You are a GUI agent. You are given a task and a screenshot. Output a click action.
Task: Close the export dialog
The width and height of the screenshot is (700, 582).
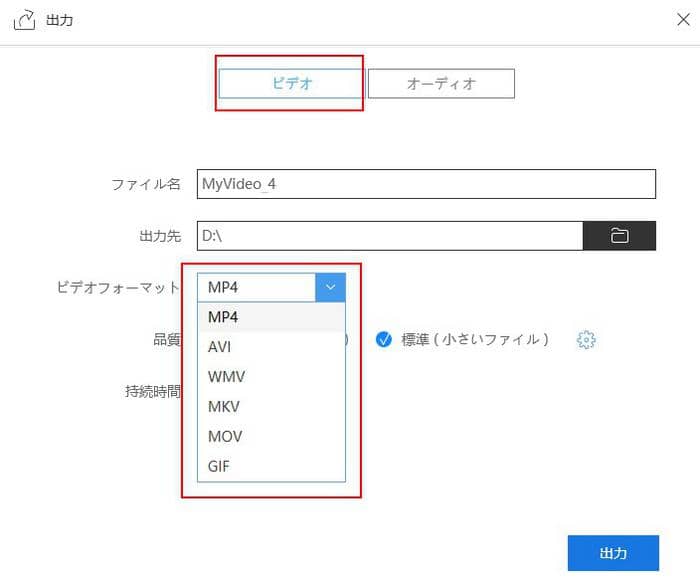683,19
